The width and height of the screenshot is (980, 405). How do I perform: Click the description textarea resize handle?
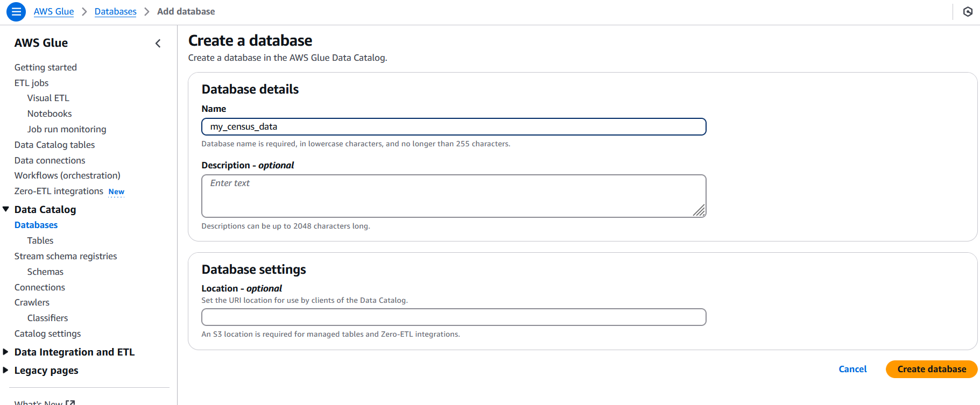(x=699, y=211)
